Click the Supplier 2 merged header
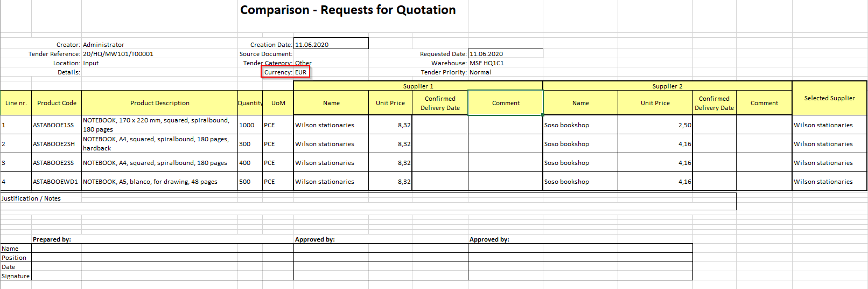The image size is (868, 289). click(667, 86)
